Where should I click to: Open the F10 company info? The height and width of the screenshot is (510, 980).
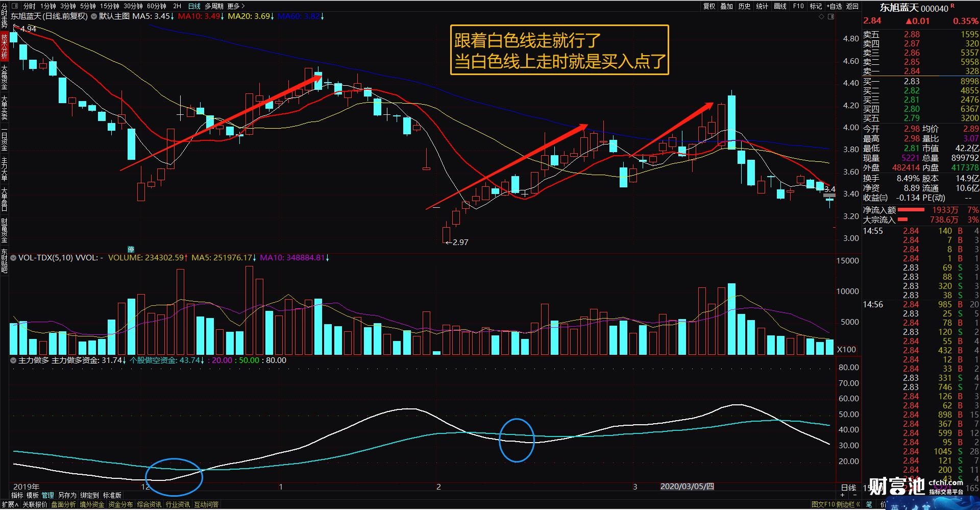(x=798, y=6)
